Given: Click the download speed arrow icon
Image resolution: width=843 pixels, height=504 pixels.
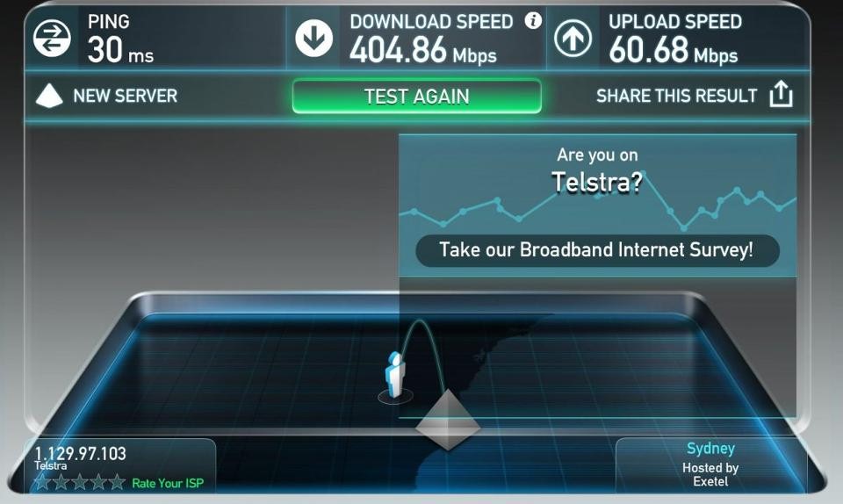Looking at the screenshot, I should click(314, 38).
